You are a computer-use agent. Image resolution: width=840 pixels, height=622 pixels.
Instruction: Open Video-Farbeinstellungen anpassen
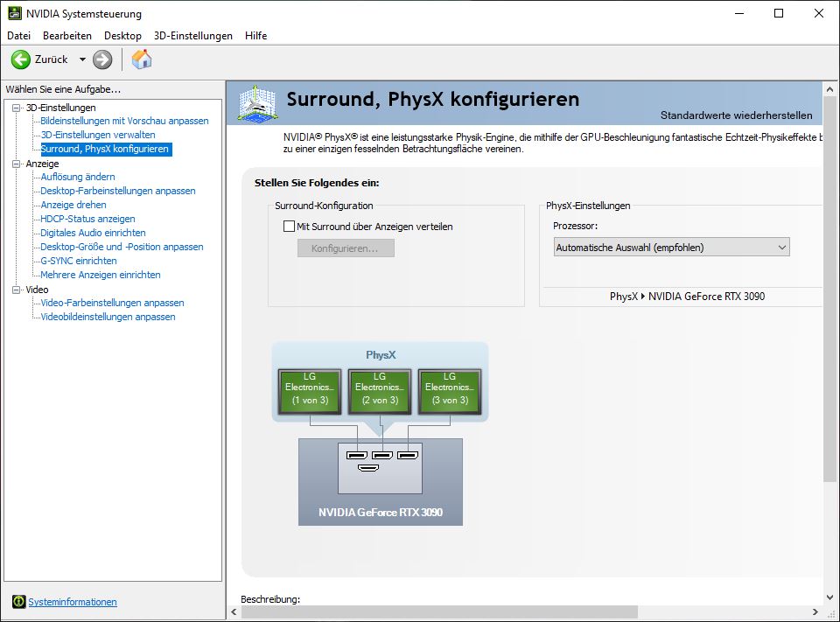tap(112, 303)
